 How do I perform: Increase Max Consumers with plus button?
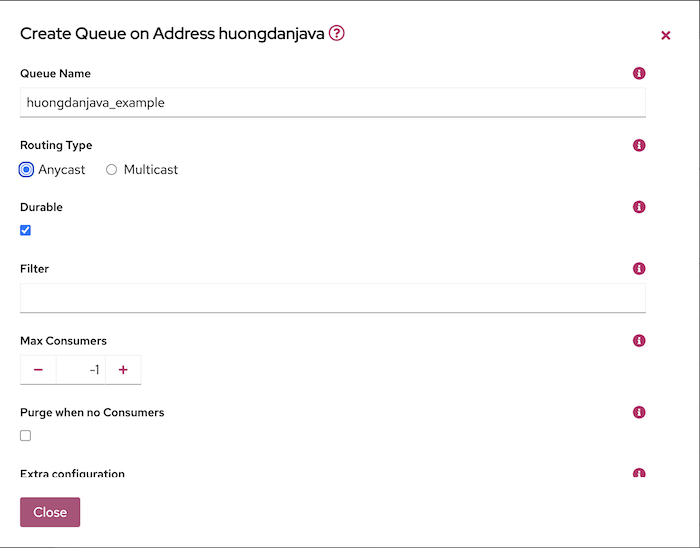point(123,369)
